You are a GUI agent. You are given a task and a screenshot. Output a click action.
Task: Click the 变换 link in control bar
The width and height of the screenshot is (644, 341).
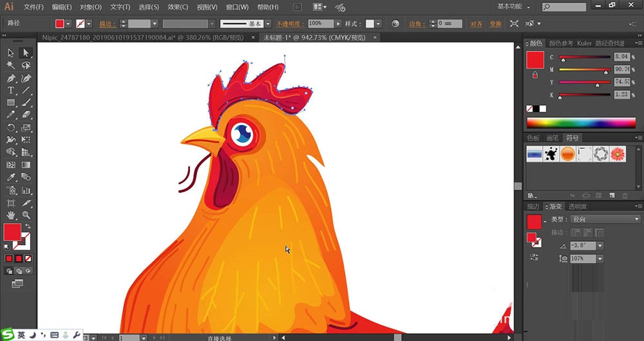tap(495, 24)
